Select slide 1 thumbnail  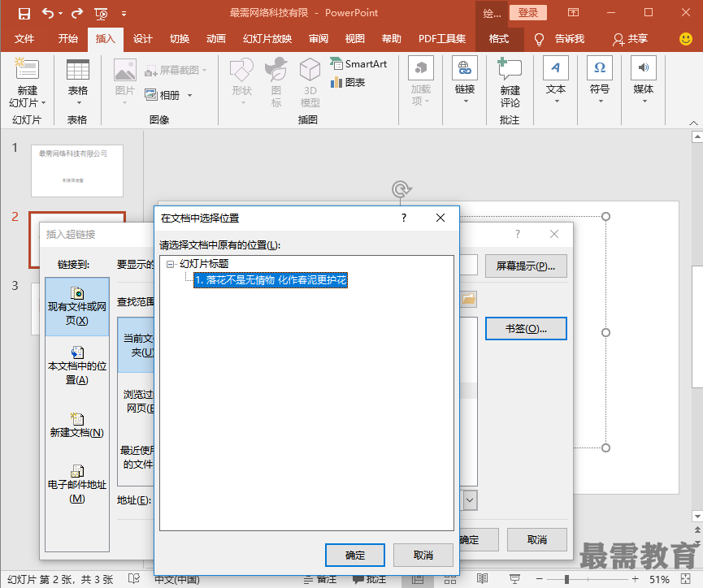tap(77, 171)
